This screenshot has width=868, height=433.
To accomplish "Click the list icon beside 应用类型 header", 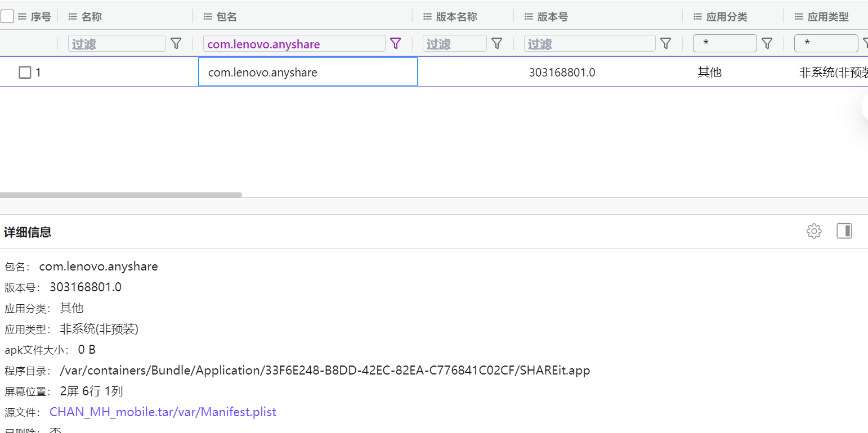I will (x=799, y=17).
